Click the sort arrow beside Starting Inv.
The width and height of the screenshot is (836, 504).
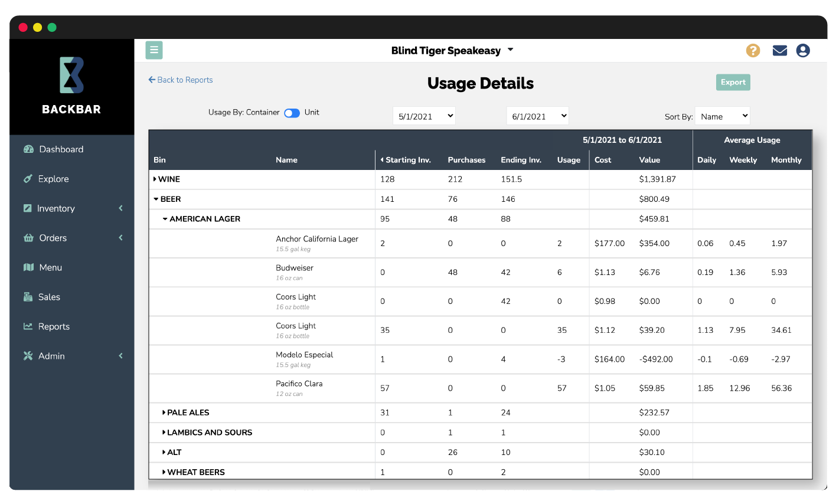coord(382,160)
